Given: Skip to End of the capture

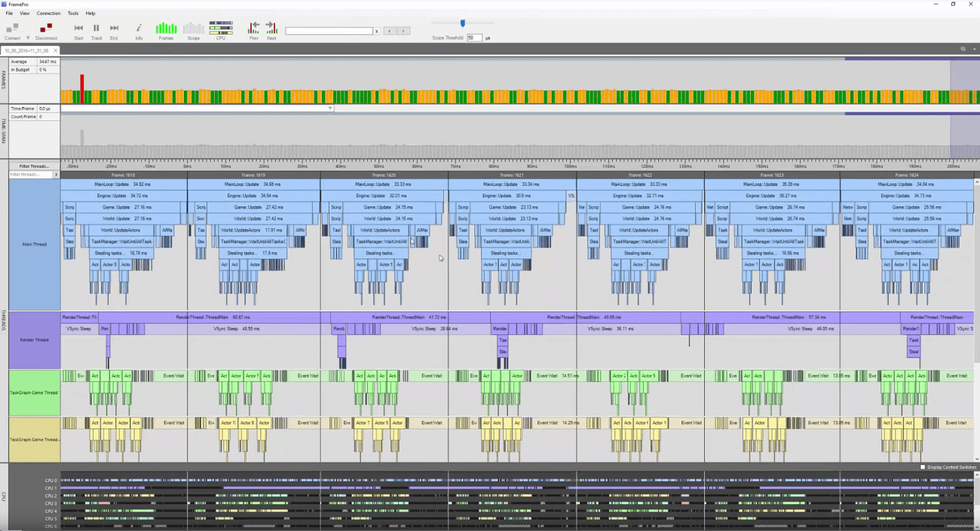Looking at the screenshot, I should [114, 29].
